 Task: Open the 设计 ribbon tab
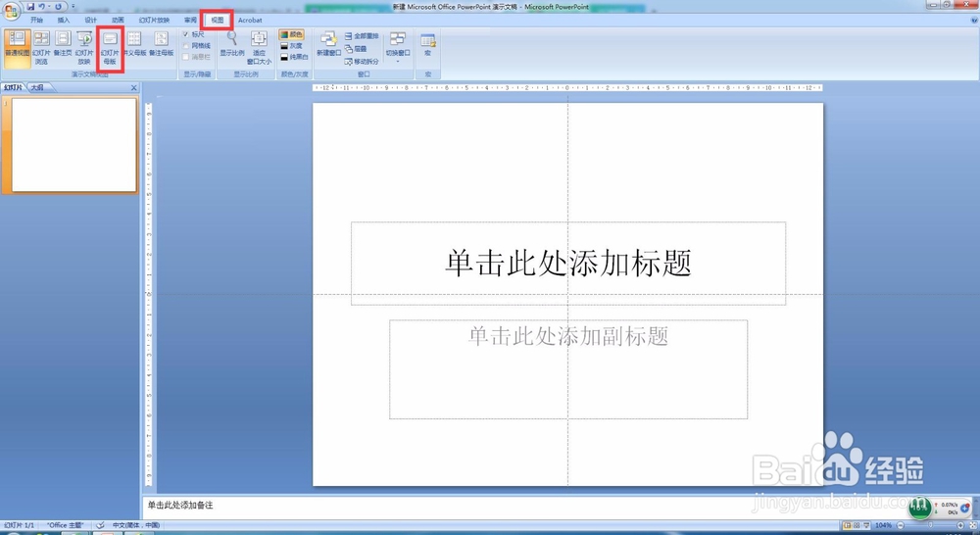[90, 20]
